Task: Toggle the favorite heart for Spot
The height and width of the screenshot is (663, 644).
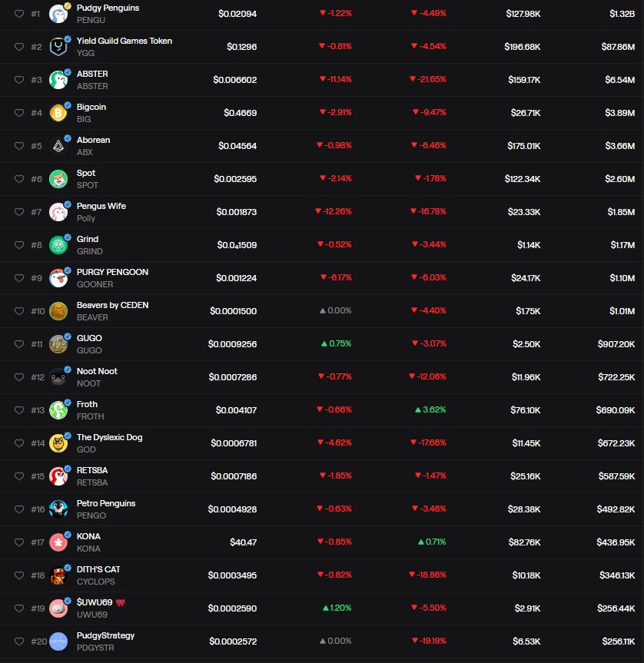Action: 19,179
